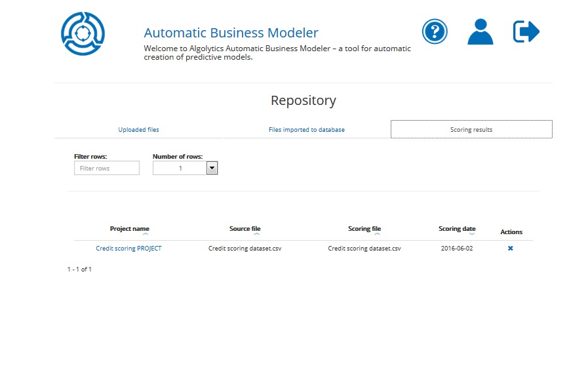This screenshot has width=588, height=385.
Task: Delete the Credit scoring PROJECT result
Action: [x=511, y=249]
